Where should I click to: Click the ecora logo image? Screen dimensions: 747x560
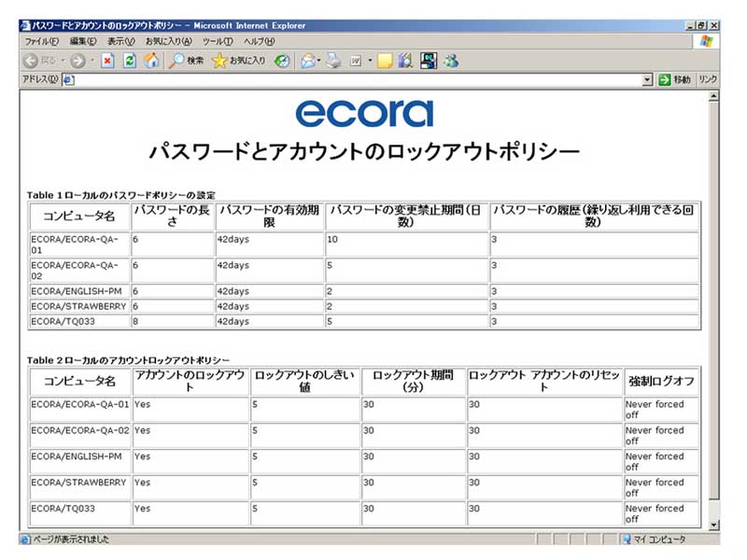click(364, 114)
